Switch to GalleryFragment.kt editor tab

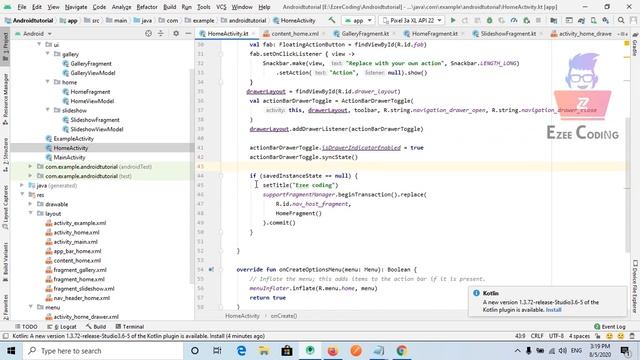click(x=364, y=33)
